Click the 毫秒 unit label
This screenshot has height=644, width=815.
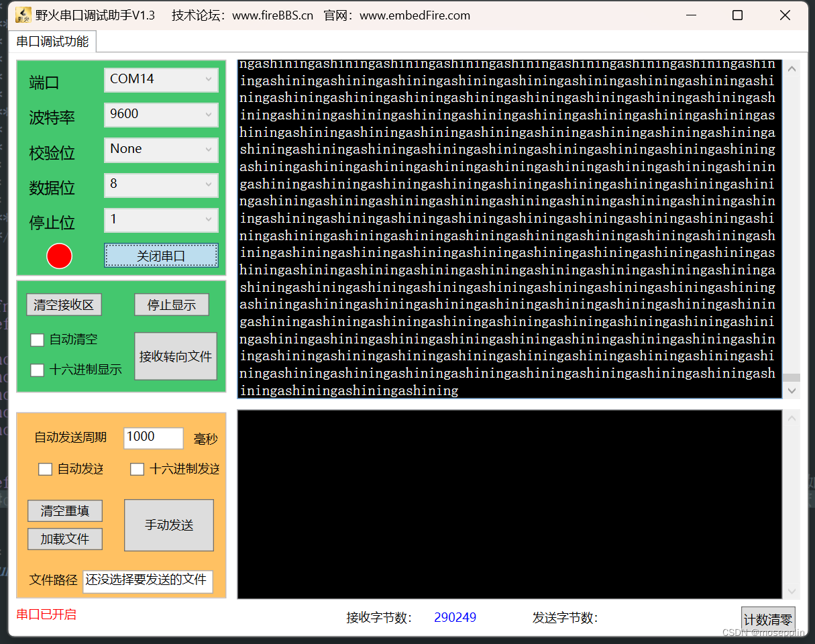[206, 439]
